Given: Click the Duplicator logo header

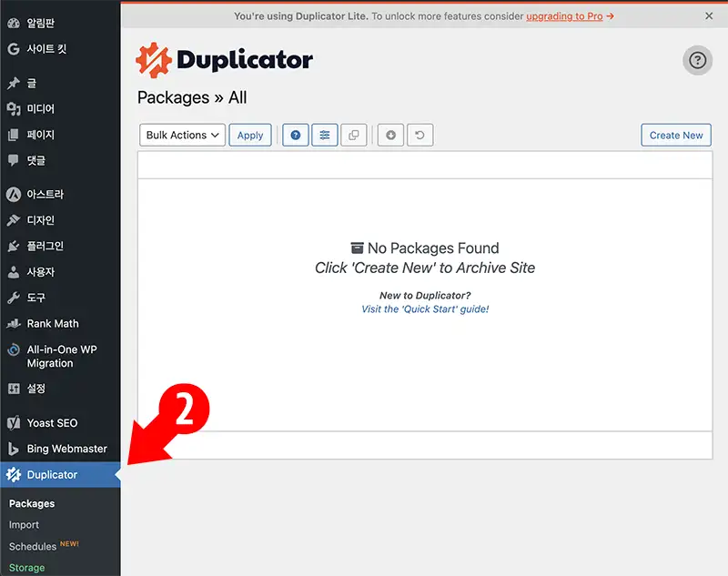Looking at the screenshot, I should 224,60.
